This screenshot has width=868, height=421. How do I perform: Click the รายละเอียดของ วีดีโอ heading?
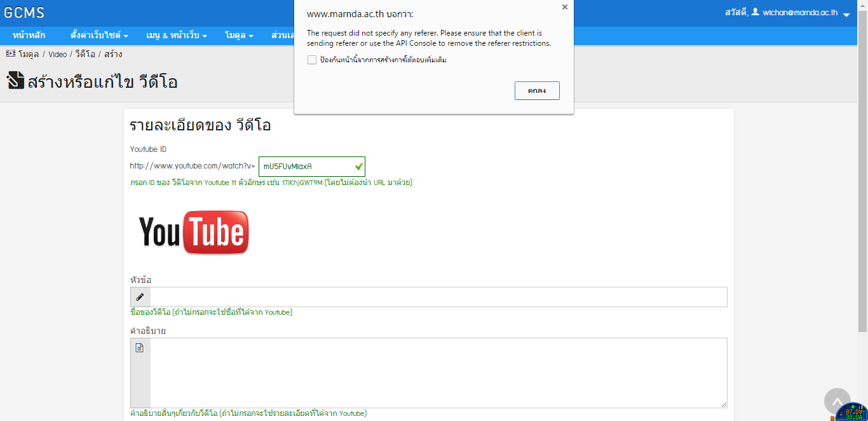[x=200, y=125]
